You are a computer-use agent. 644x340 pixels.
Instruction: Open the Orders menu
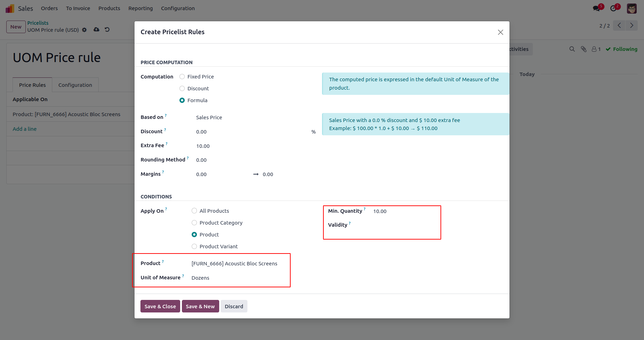pos(49,8)
